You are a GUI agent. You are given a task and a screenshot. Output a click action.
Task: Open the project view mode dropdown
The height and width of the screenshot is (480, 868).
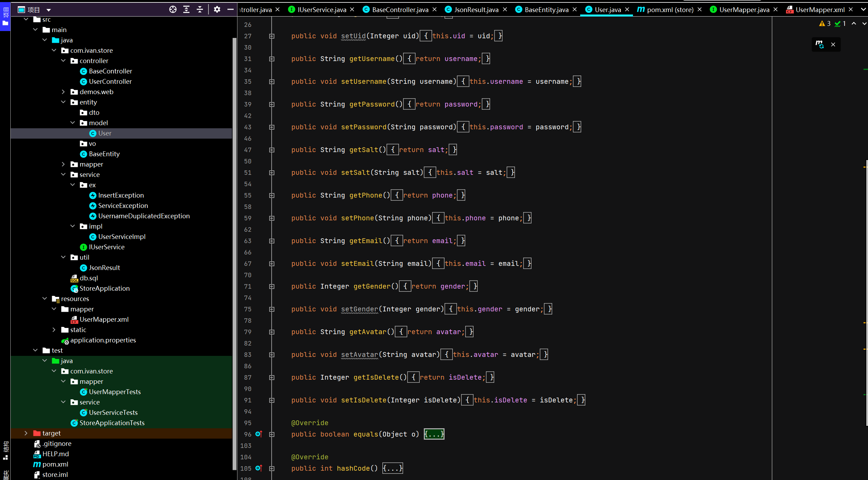click(48, 10)
